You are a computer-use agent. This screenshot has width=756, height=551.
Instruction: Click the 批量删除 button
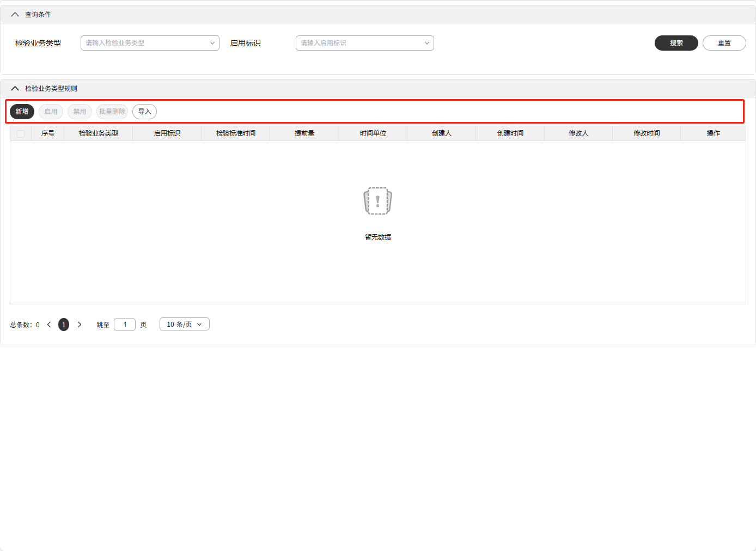[x=112, y=112]
